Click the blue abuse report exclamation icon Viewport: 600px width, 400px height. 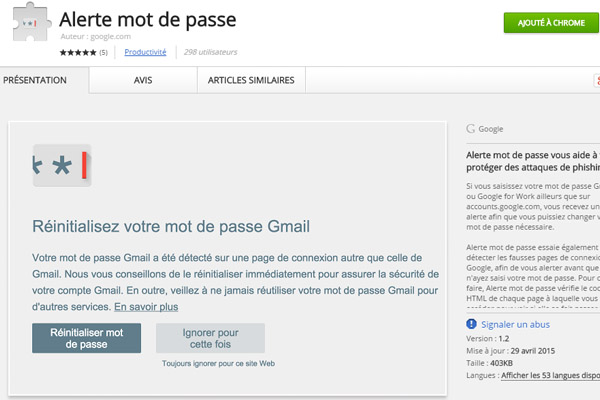click(471, 324)
